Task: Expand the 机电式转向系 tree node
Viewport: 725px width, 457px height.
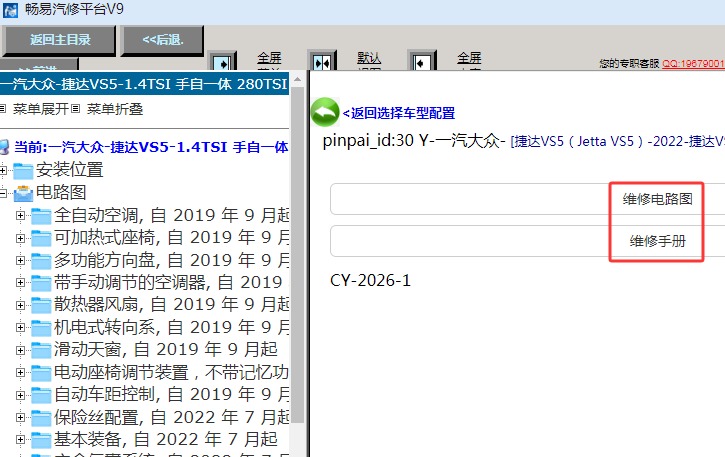Action: [20, 327]
